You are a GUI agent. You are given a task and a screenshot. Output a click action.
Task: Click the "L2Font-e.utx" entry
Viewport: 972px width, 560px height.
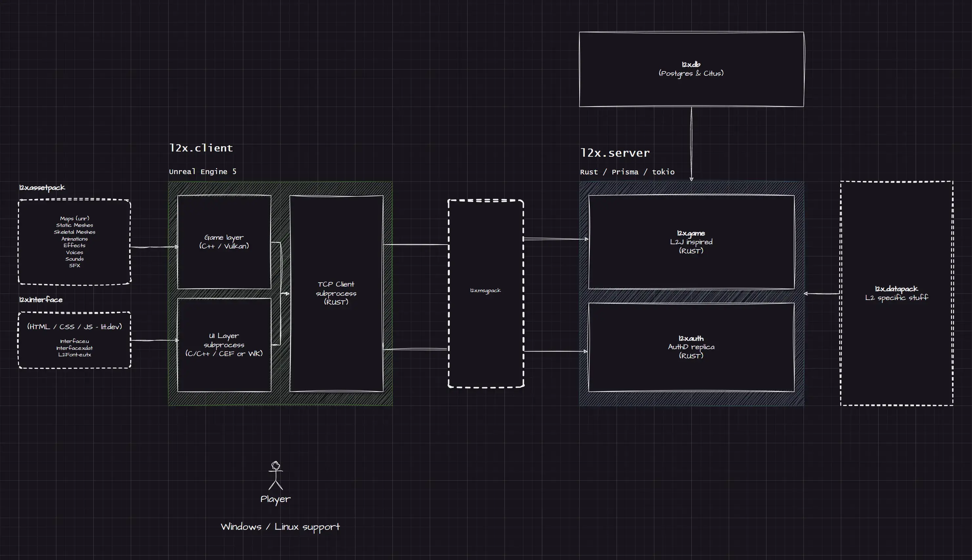pyautogui.click(x=75, y=355)
